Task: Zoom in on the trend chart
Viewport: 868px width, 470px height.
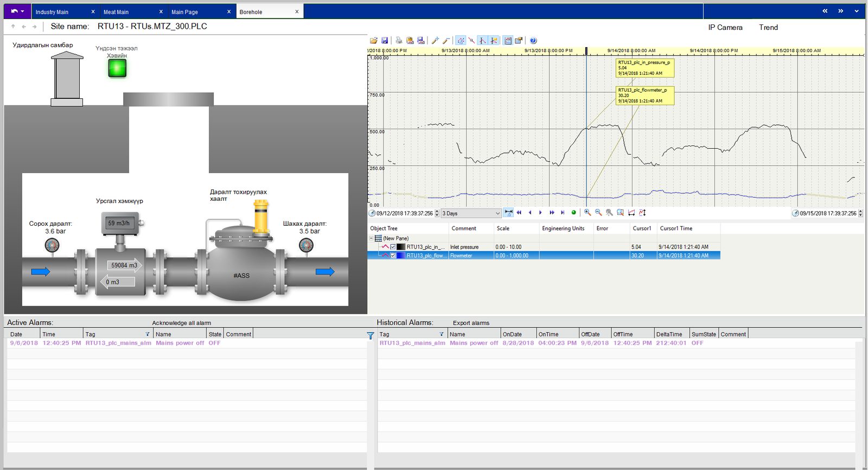Action: coord(588,213)
